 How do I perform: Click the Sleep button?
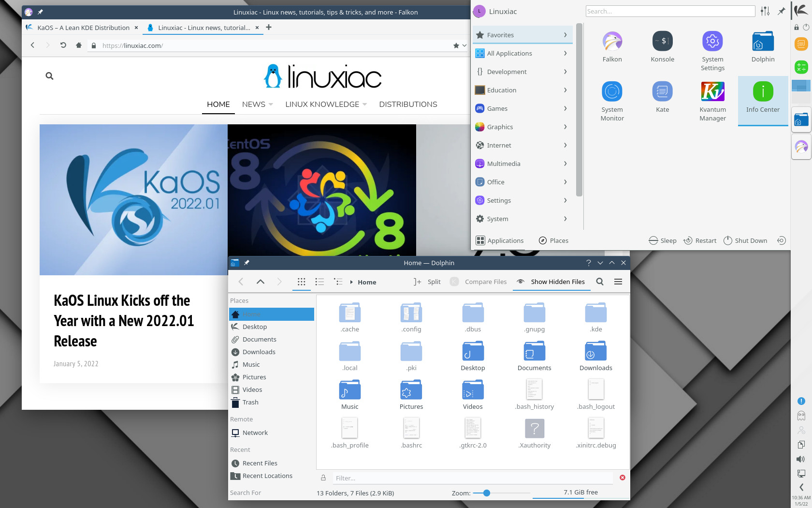(663, 240)
